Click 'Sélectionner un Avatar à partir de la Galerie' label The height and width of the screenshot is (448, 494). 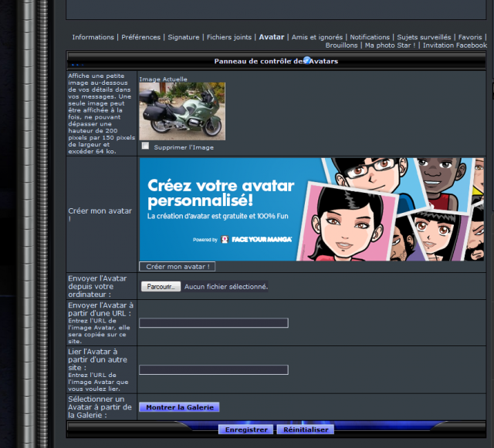(x=100, y=407)
